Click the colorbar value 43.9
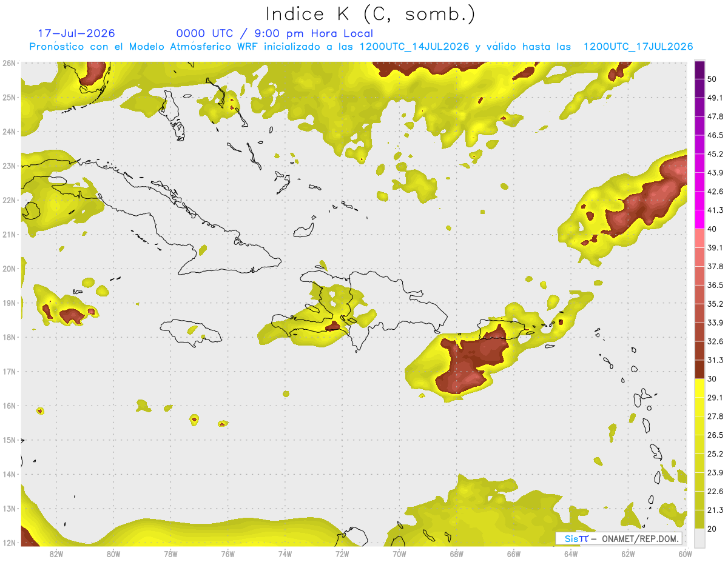This screenshot has width=728, height=562. pyautogui.click(x=715, y=173)
